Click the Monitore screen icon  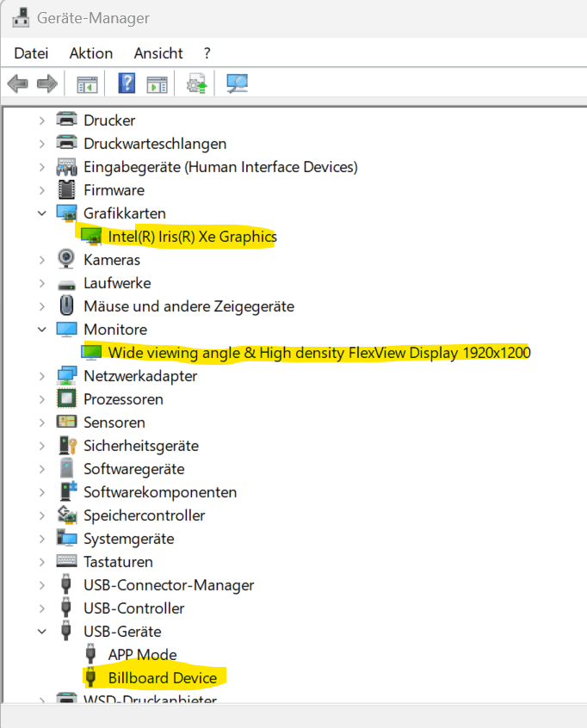tap(66, 330)
